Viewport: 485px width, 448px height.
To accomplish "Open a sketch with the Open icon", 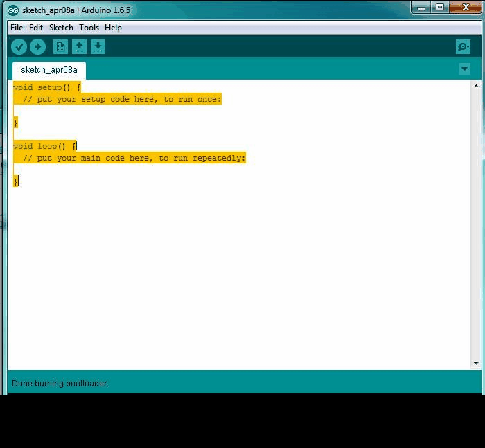I will pyautogui.click(x=79, y=47).
